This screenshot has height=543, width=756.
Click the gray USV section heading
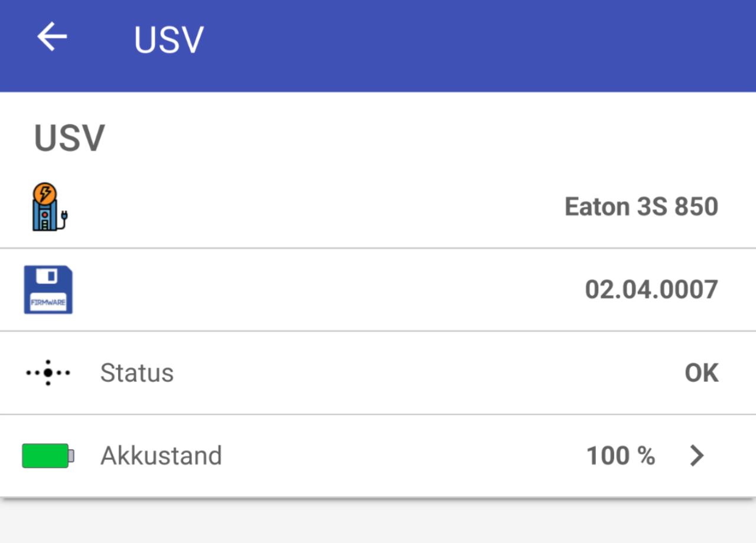click(x=69, y=138)
